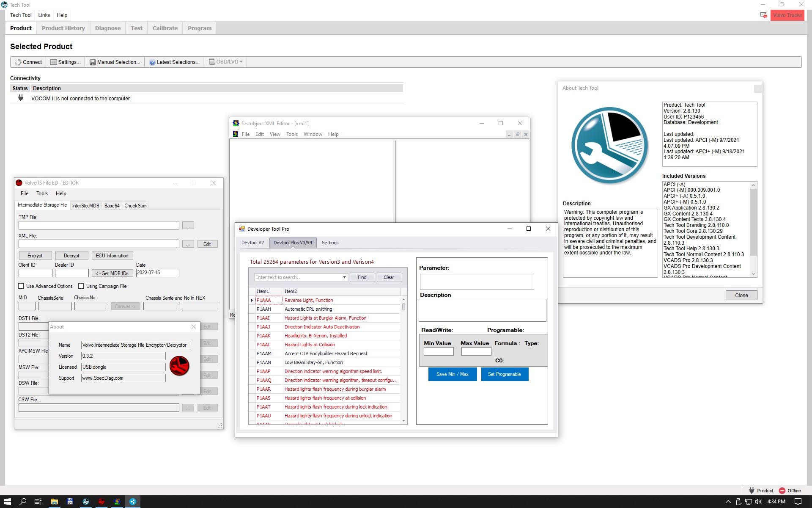The image size is (812, 508).
Task: Click the XML Editor taskbar icon
Action: pyautogui.click(x=117, y=502)
